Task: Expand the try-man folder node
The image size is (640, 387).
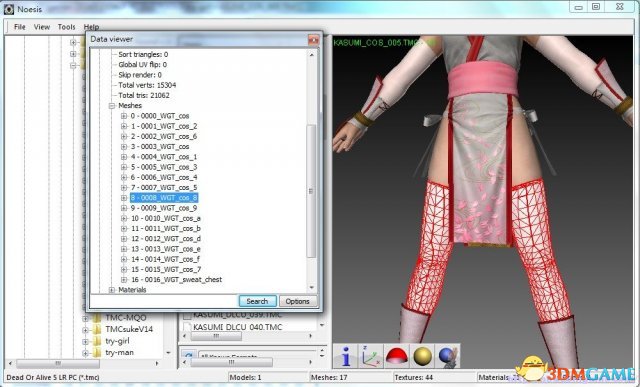Action: pyautogui.click(x=85, y=353)
